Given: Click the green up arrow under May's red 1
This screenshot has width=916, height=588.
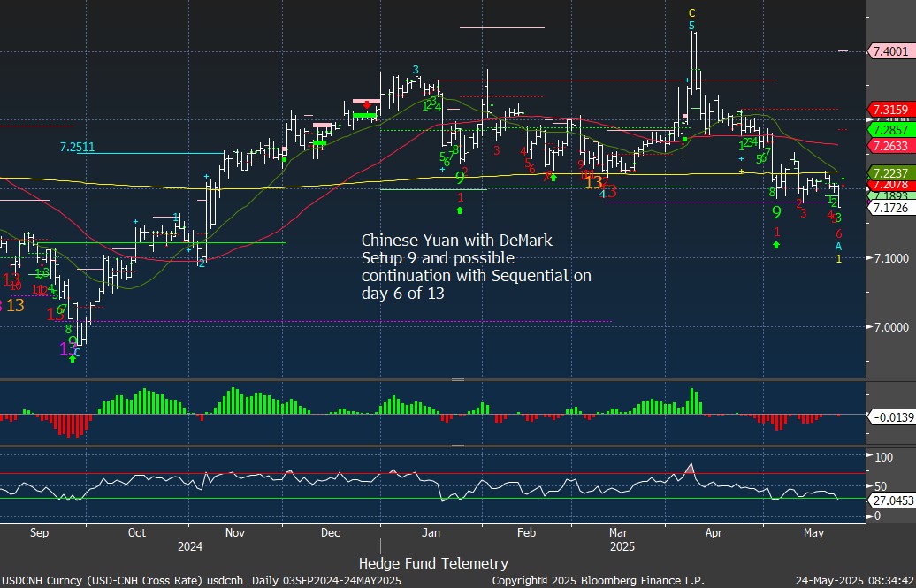Looking at the screenshot, I should [x=776, y=245].
